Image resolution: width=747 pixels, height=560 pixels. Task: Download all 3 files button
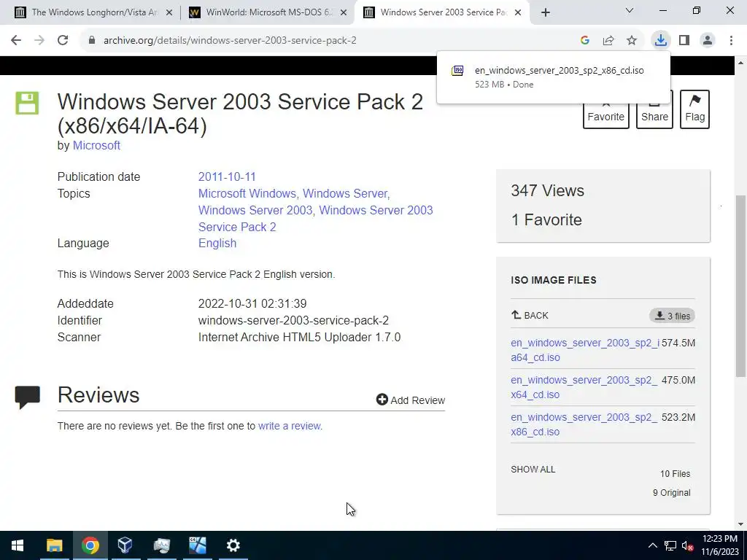[x=672, y=316]
